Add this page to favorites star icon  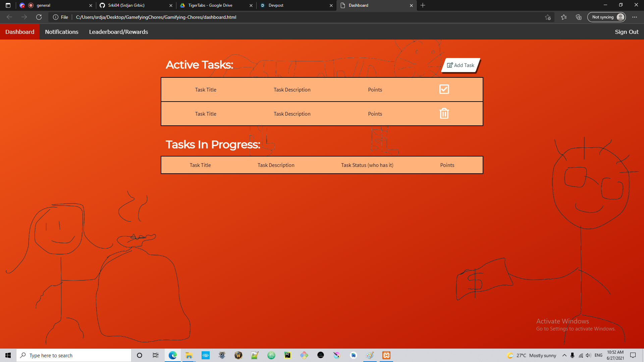(x=548, y=17)
